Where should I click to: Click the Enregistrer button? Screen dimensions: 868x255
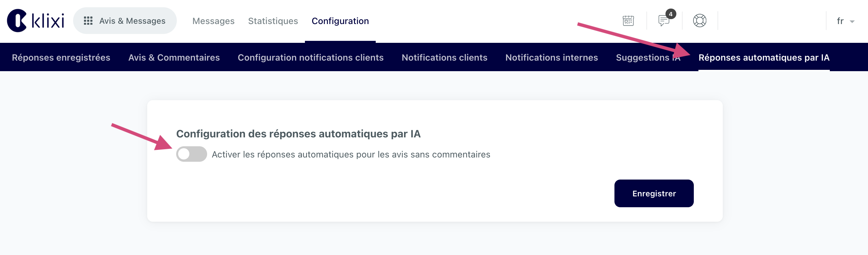(x=654, y=193)
